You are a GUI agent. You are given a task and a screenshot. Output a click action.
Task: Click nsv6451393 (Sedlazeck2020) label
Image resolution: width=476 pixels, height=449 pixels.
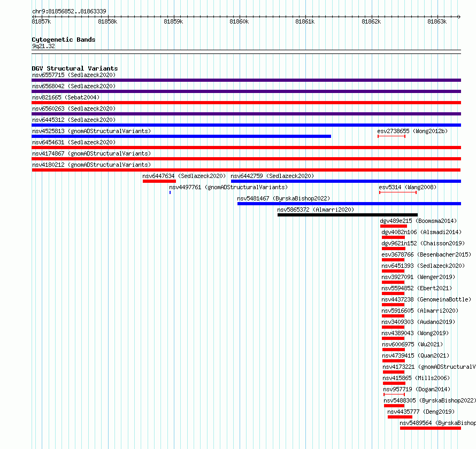click(x=423, y=266)
